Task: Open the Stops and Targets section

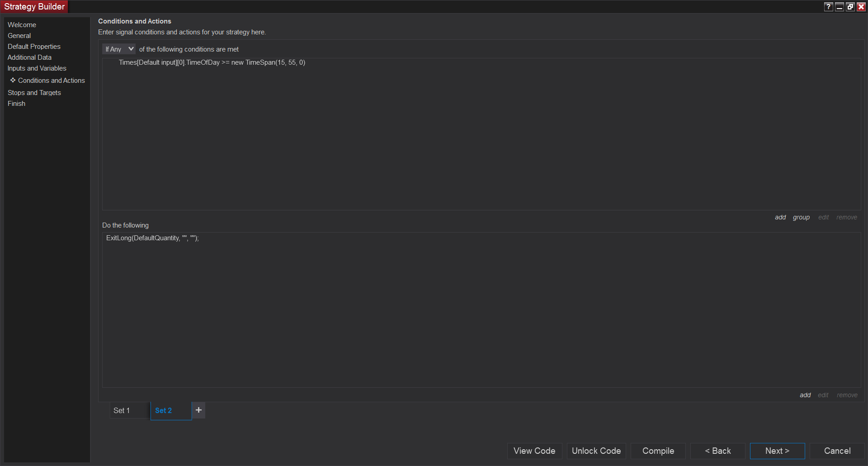Action: 34,93
